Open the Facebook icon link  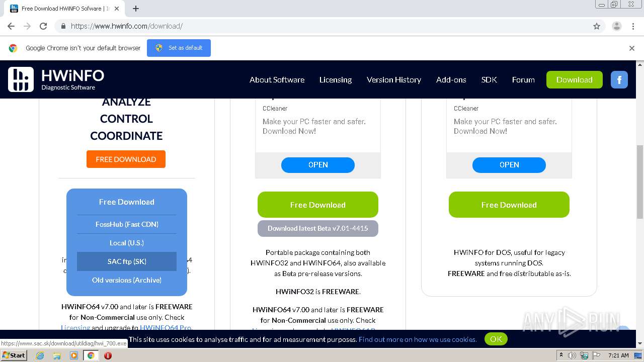click(x=619, y=79)
